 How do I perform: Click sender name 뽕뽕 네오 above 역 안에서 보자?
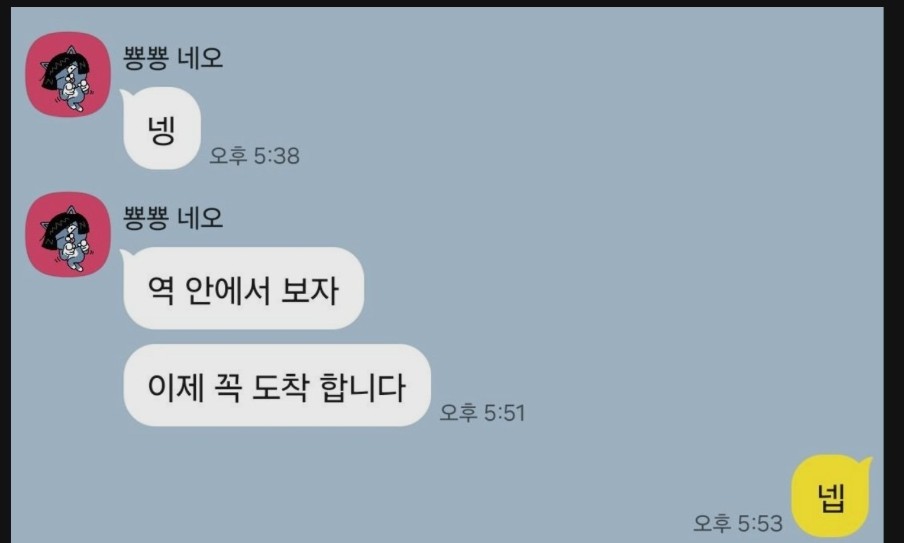(x=173, y=217)
